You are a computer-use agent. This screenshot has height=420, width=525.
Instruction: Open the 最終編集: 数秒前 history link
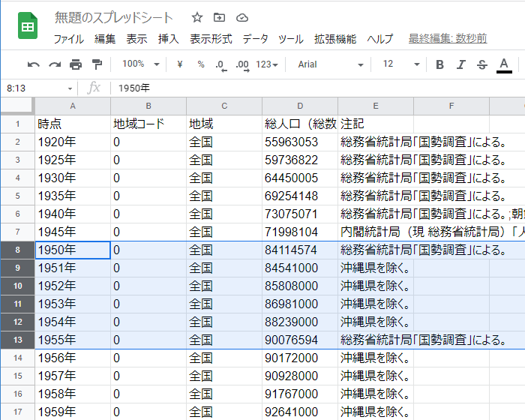(448, 38)
